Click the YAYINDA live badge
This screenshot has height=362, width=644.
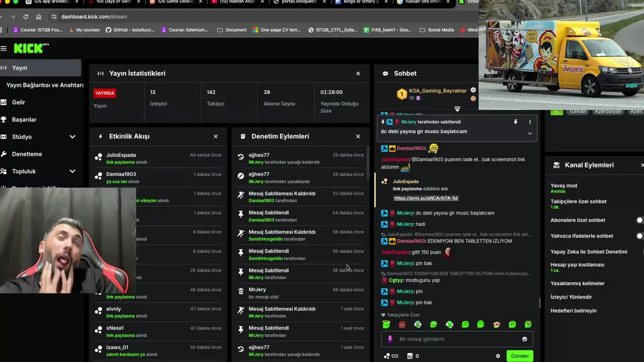tap(105, 93)
